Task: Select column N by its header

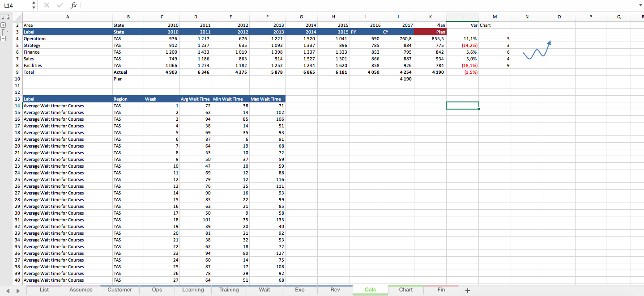Action: (526, 17)
